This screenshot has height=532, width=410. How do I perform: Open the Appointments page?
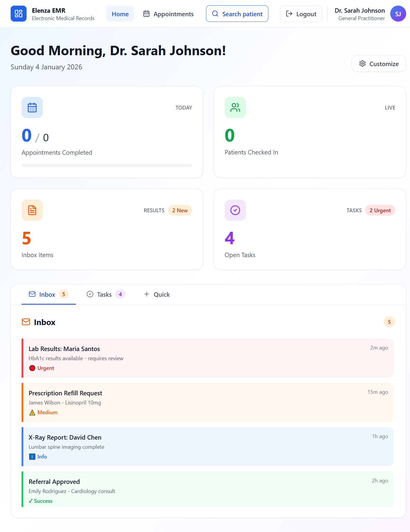(168, 14)
